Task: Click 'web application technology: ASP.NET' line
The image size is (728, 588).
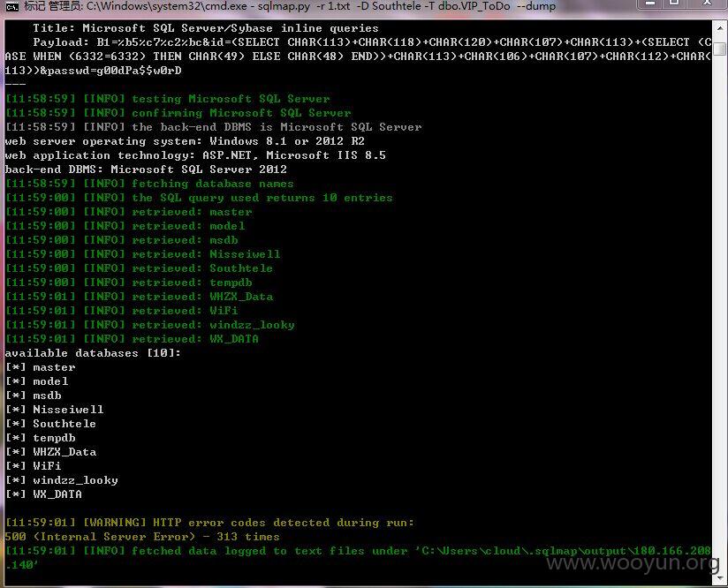Action: pos(195,155)
